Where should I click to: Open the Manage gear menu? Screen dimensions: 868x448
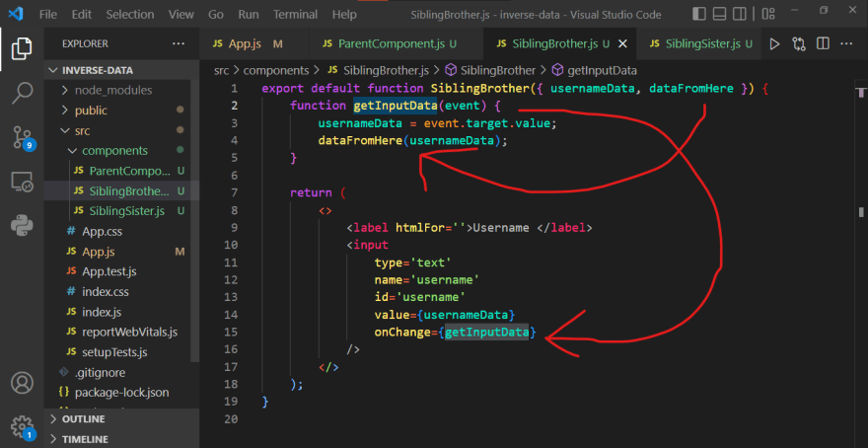tap(22, 426)
